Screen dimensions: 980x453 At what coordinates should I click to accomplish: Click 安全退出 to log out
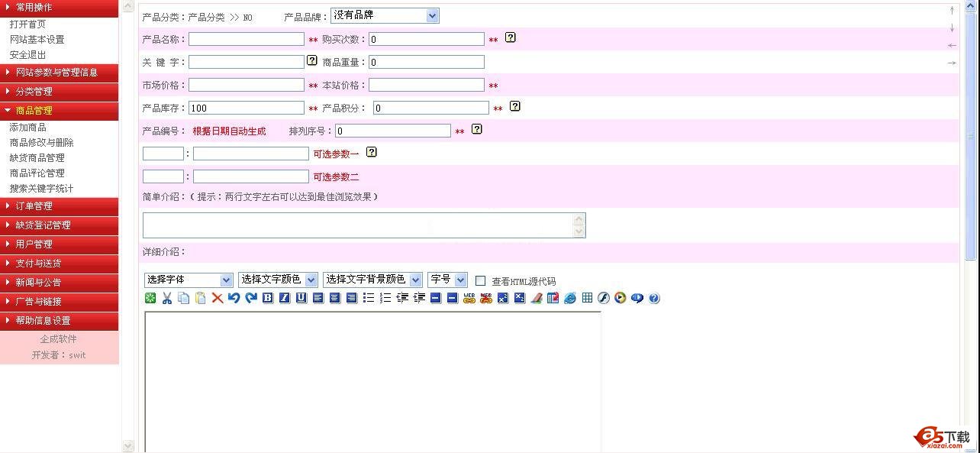[27, 55]
